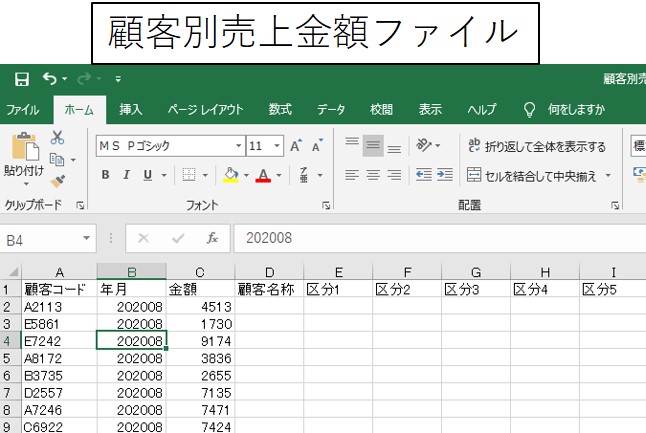Click the insert function fx icon
The image size is (646, 433).
(x=212, y=239)
